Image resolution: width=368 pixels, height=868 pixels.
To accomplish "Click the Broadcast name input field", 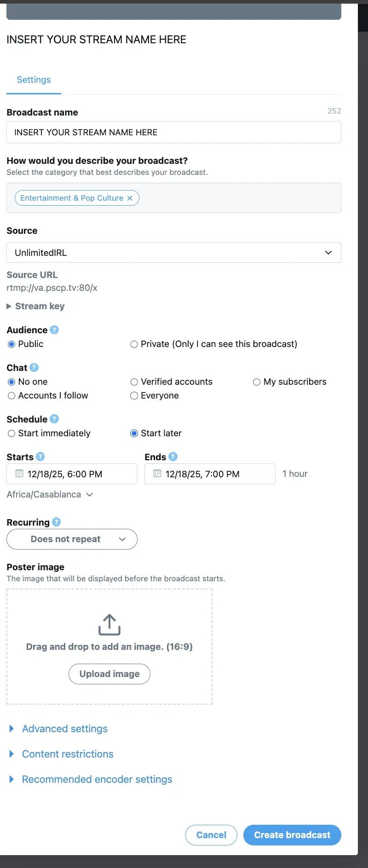I will click(x=174, y=132).
